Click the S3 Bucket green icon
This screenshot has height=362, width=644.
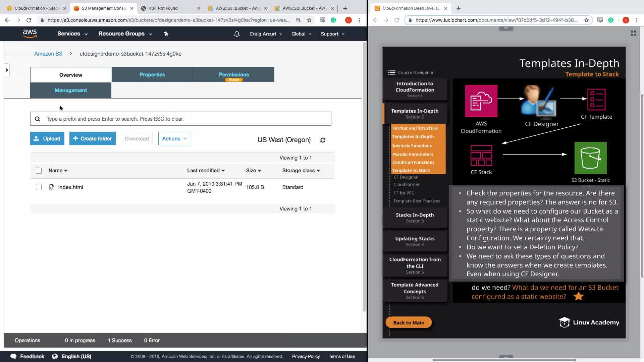point(590,158)
